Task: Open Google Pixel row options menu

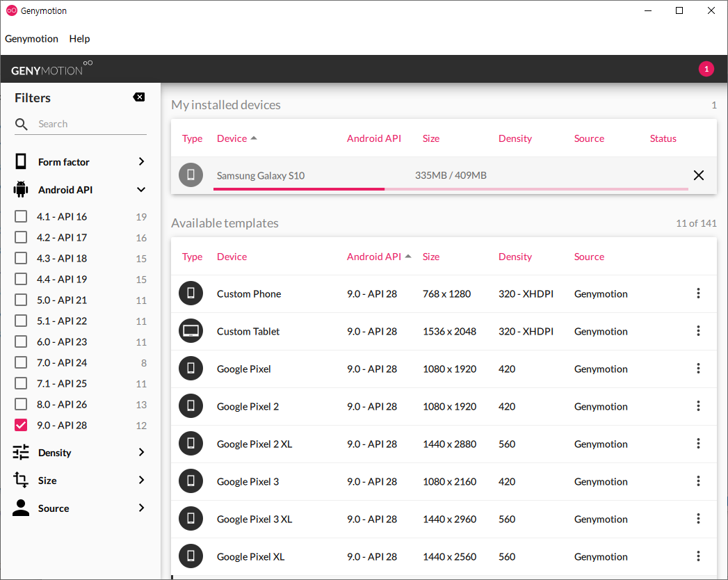Action: (x=698, y=369)
